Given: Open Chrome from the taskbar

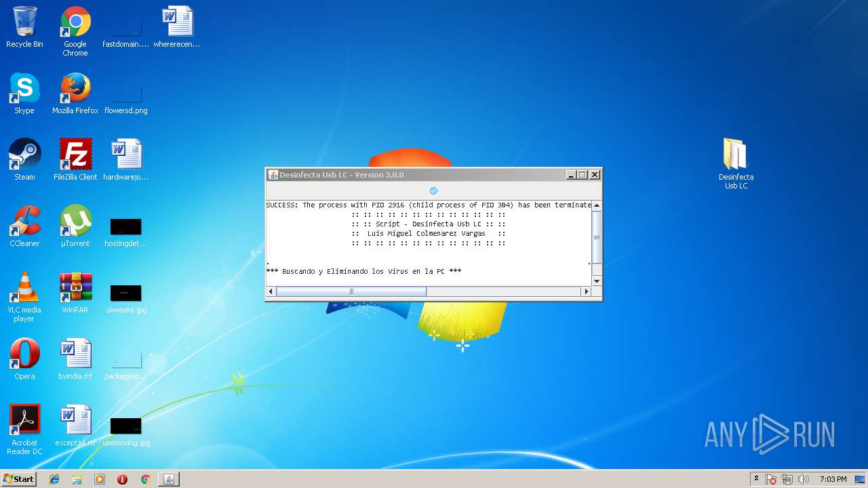Looking at the screenshot, I should tap(145, 479).
